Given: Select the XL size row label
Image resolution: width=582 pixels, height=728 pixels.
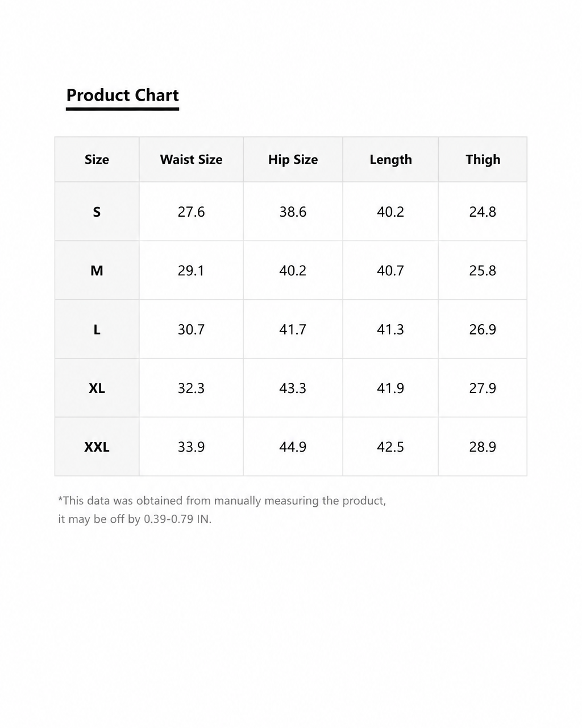Looking at the screenshot, I should 97,388.
